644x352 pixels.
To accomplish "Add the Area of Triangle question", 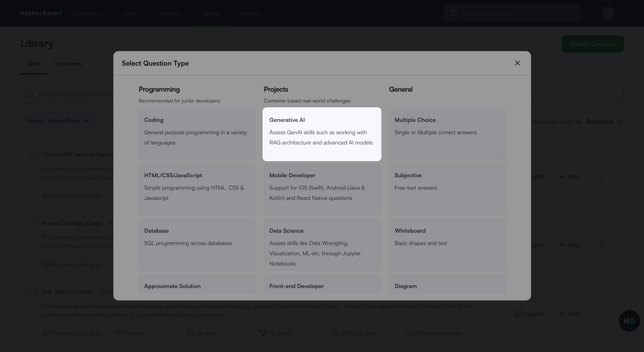I will (x=569, y=245).
